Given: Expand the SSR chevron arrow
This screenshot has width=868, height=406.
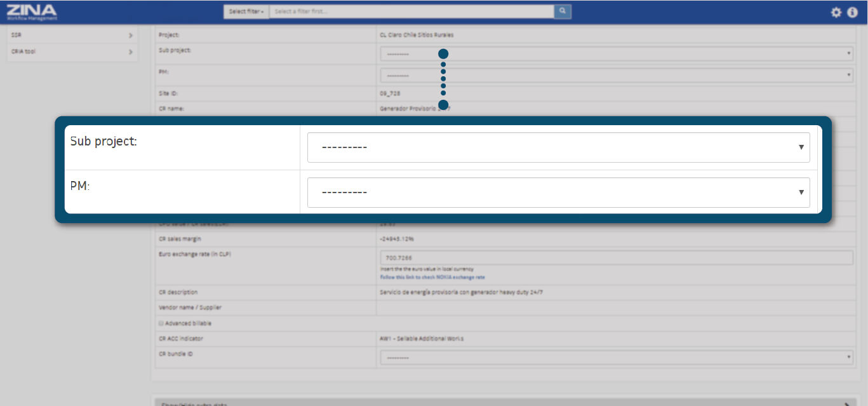Looking at the screenshot, I should [130, 36].
